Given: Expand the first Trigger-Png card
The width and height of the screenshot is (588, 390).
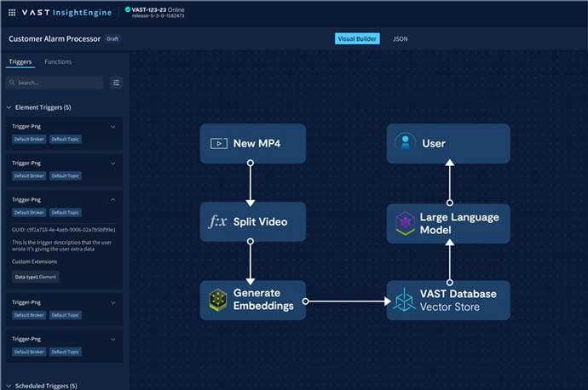Looking at the screenshot, I should (113, 127).
